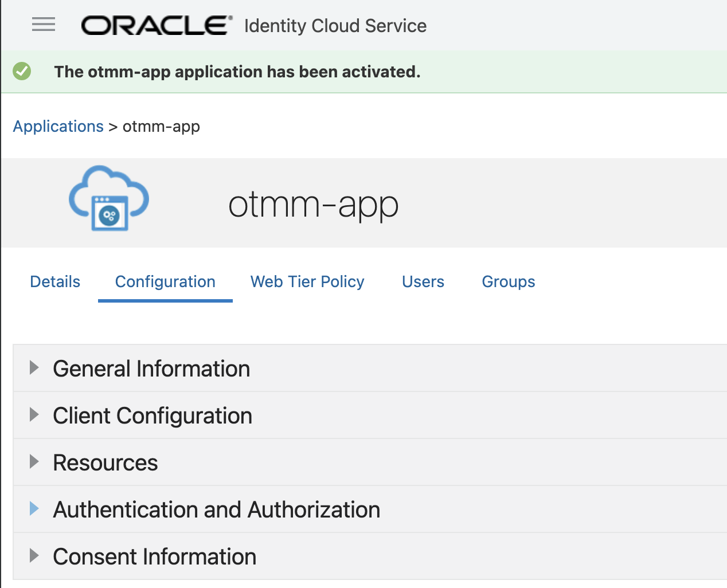
Task: Click the Identity Cloud Service title
Action: [x=335, y=26]
